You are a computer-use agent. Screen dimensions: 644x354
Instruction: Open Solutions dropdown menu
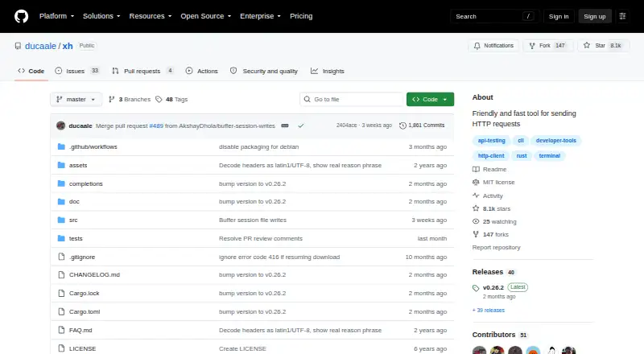click(x=101, y=16)
